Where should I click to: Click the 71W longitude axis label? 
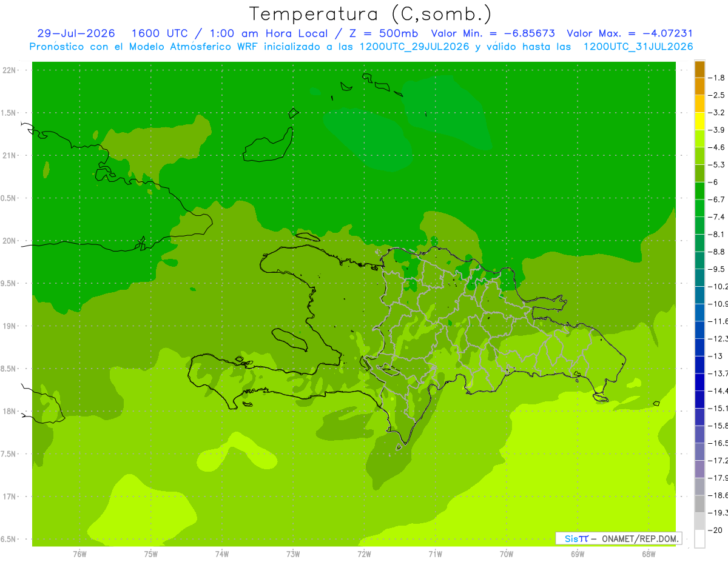tap(435, 554)
